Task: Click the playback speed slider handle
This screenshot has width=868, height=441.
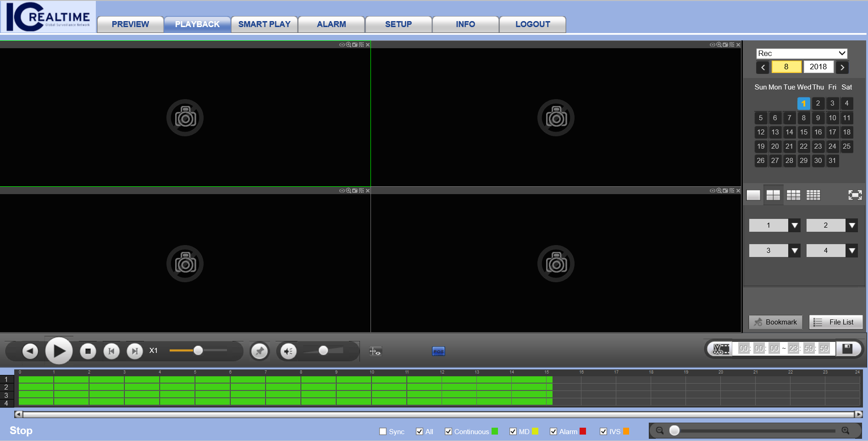Action: click(x=198, y=351)
